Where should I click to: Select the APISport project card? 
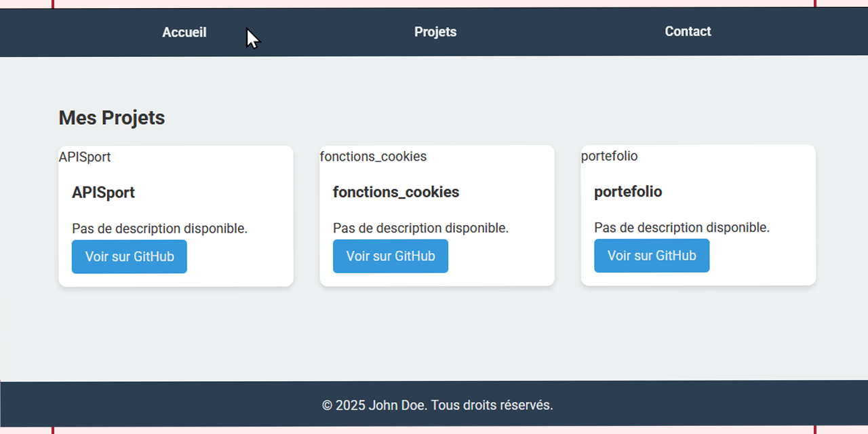176,216
